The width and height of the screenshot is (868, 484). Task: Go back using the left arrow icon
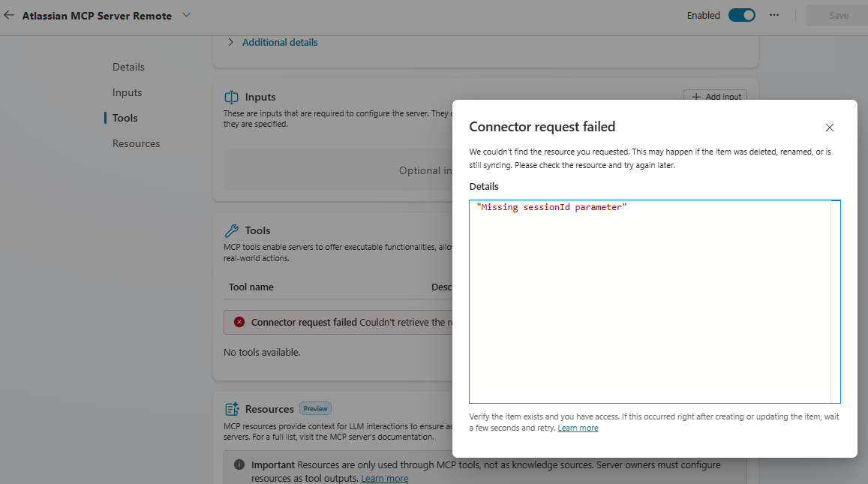(9, 15)
